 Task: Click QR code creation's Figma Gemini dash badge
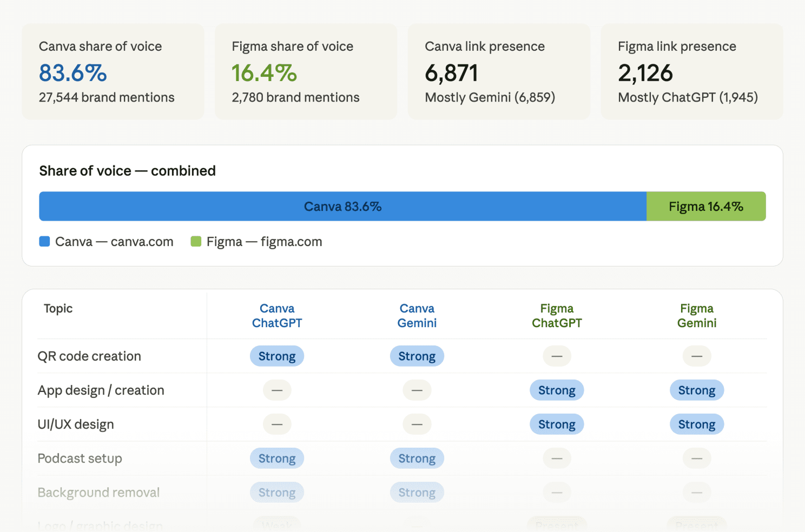697,356
